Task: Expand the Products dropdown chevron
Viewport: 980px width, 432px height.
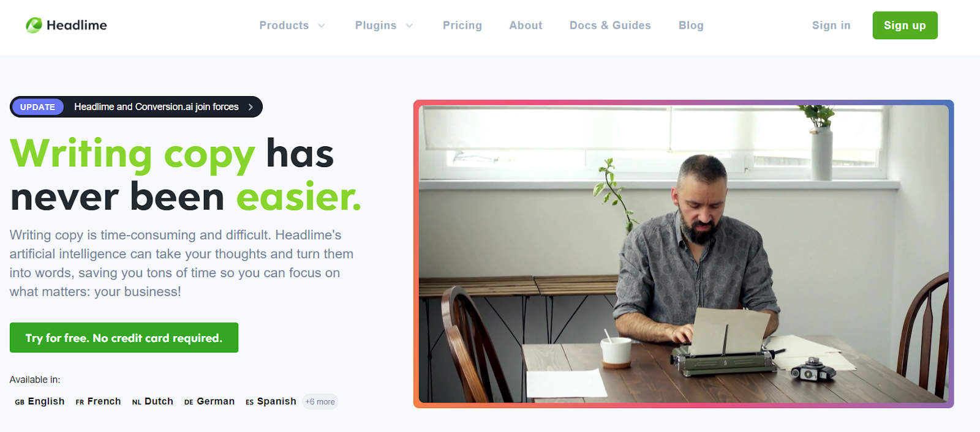Action: coord(322,26)
